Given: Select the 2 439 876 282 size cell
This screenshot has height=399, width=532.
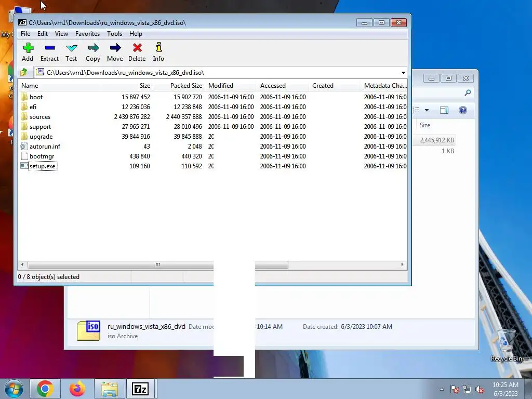Looking at the screenshot, I should pos(132,117).
